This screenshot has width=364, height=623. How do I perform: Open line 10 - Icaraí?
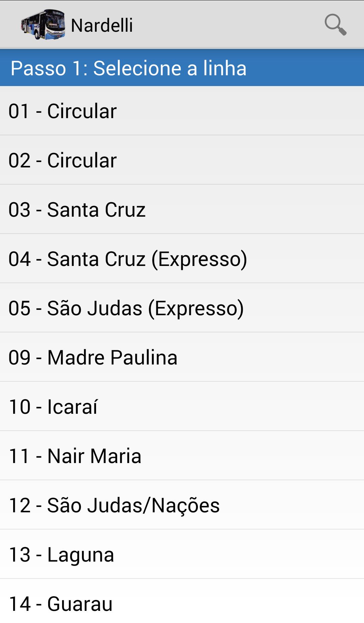182,406
